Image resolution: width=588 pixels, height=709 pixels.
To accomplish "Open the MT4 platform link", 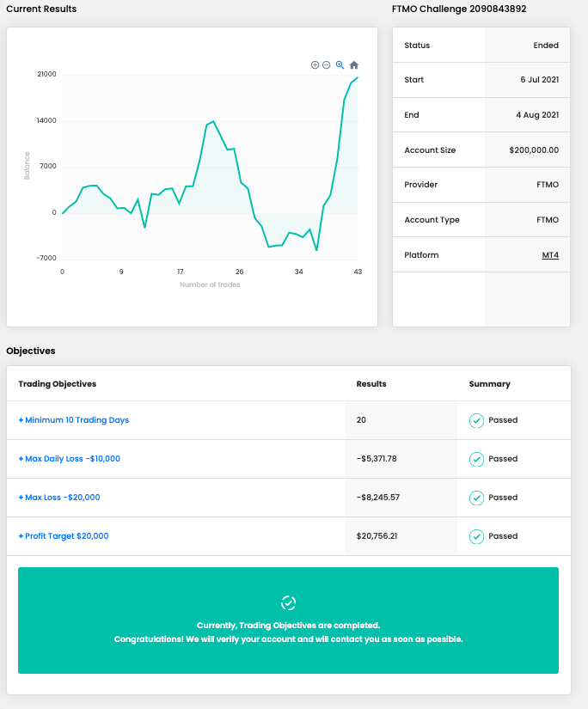I will tap(550, 255).
